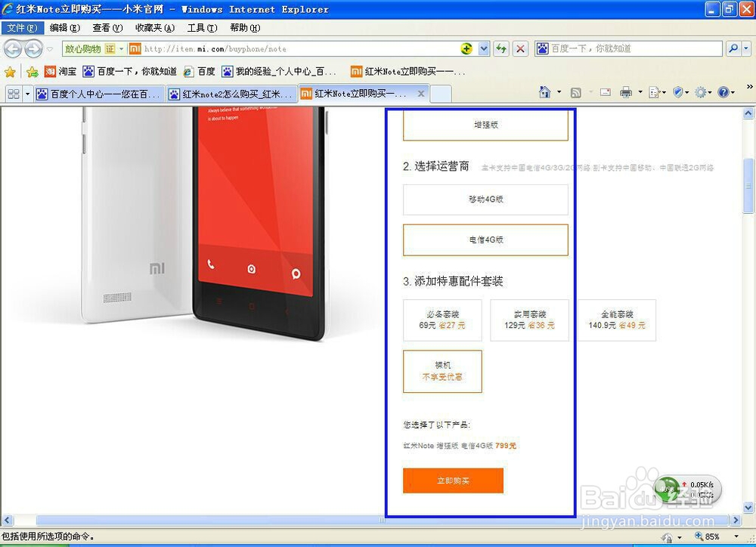
Task: Show more toolbar commands chevron
Action: tap(749, 87)
